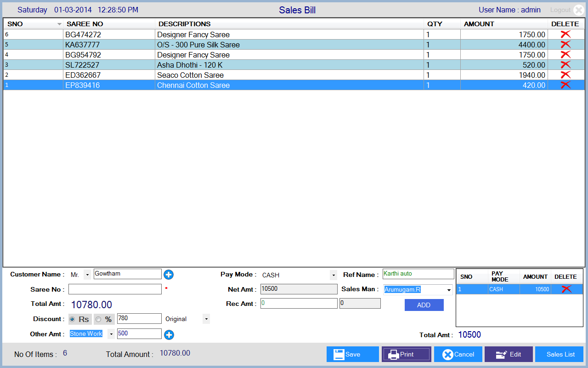Open the Sales Man dropdown
The height and width of the screenshot is (368, 588).
[x=448, y=290]
